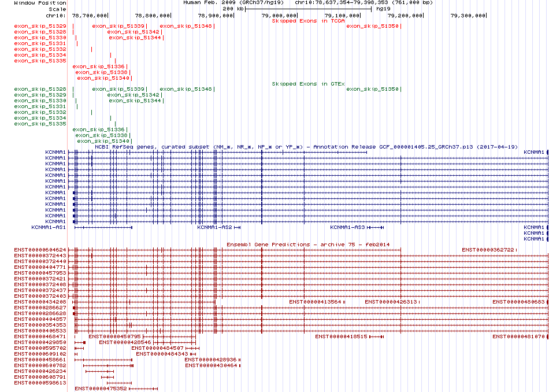549x392 pixels.
Task: Click green GTEx exon_skip_51334 row label
Action: coord(40,118)
